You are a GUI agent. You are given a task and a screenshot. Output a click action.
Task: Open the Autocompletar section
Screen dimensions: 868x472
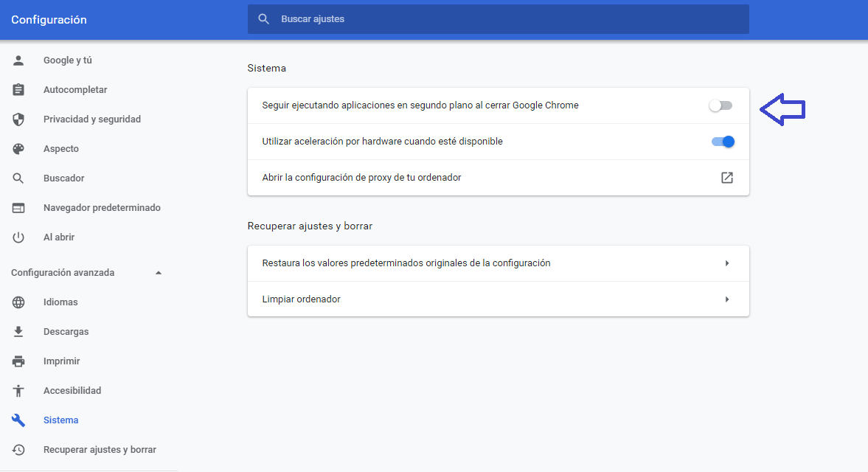click(x=75, y=90)
